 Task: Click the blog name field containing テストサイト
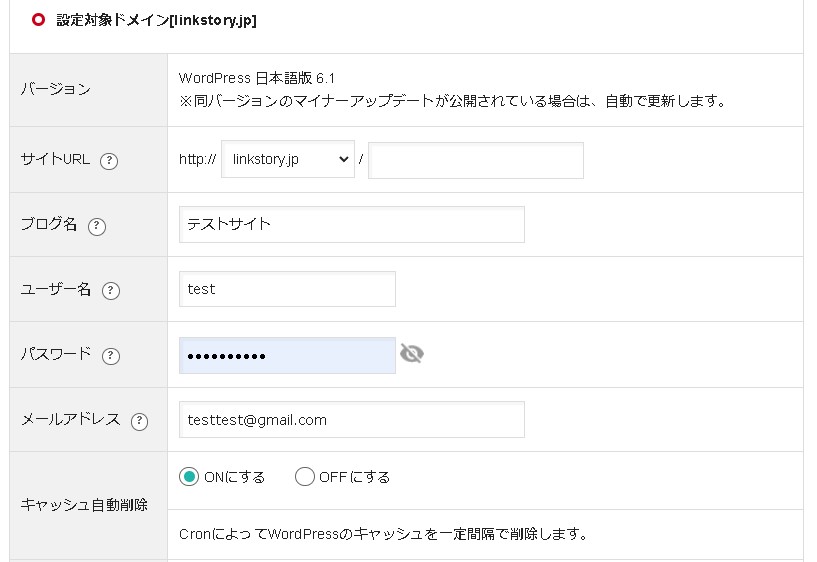[351, 224]
